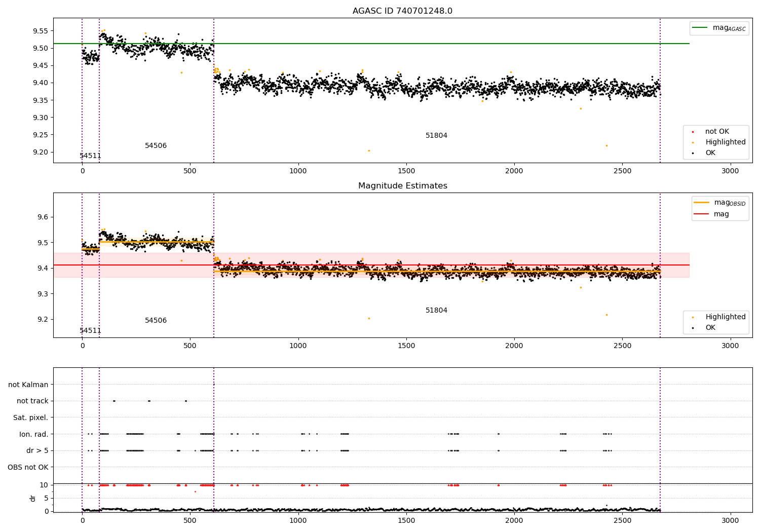
Task: Click the 2500 x-tick of Magnitude Estimates plot
Action: pos(622,346)
